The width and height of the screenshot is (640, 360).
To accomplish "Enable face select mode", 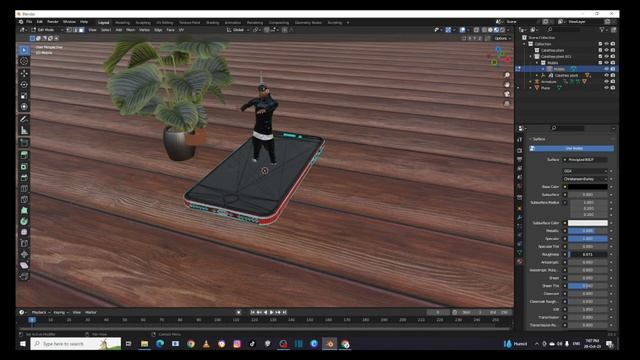I will click(x=81, y=30).
